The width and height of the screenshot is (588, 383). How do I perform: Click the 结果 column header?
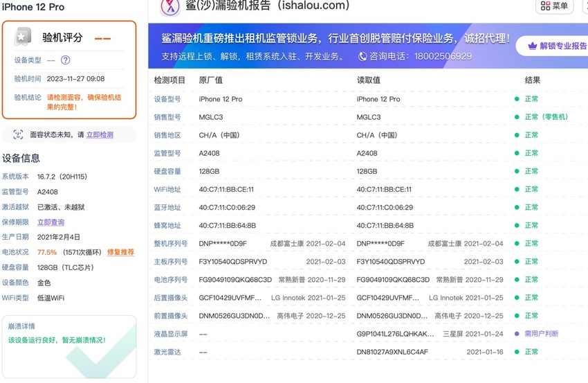pos(533,80)
